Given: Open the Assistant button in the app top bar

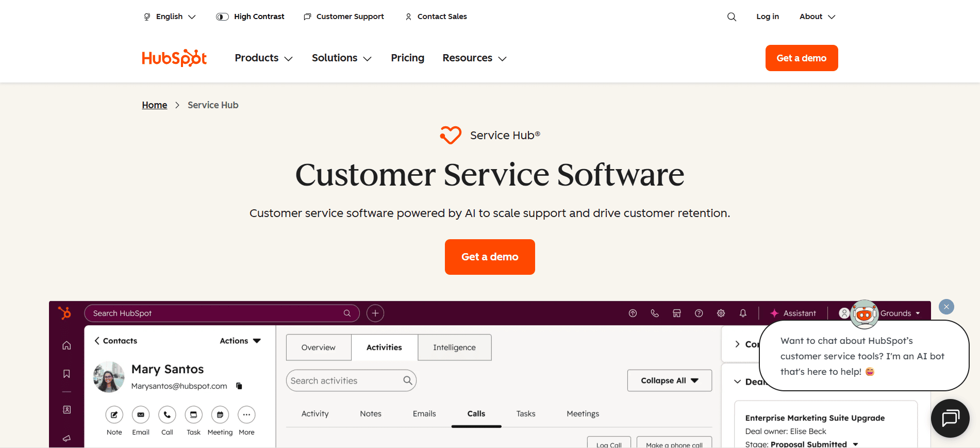Looking at the screenshot, I should [793, 313].
